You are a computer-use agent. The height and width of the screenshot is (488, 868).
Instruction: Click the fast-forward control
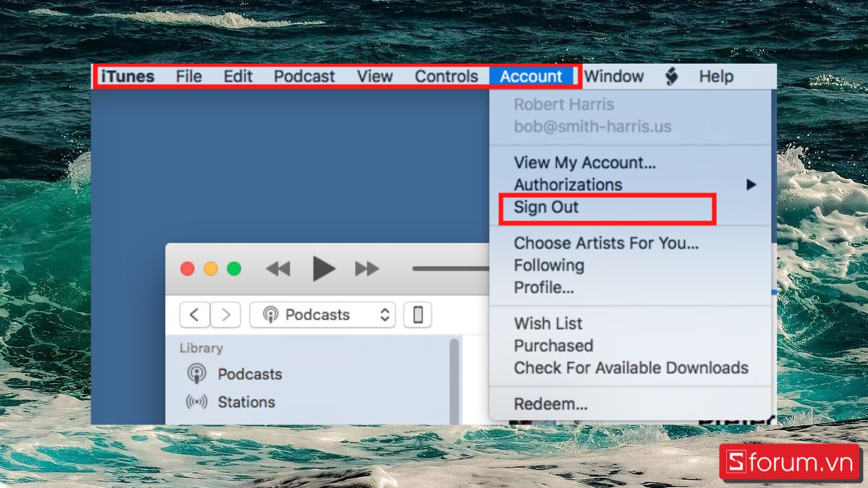click(367, 268)
